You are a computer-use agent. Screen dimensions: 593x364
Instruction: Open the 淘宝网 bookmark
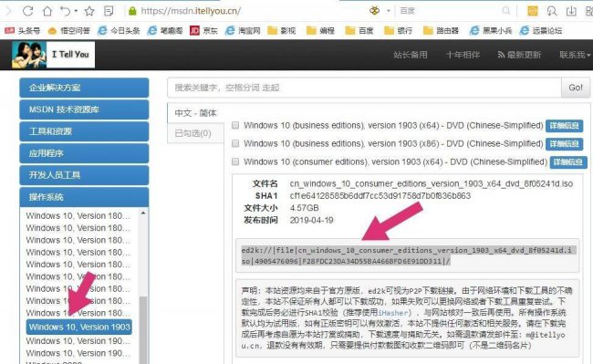point(243,31)
